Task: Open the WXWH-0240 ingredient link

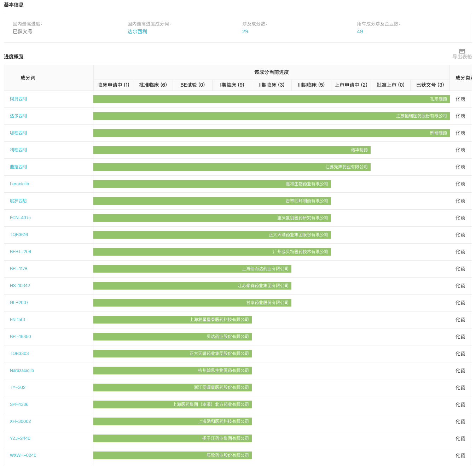Action: pyautogui.click(x=23, y=455)
